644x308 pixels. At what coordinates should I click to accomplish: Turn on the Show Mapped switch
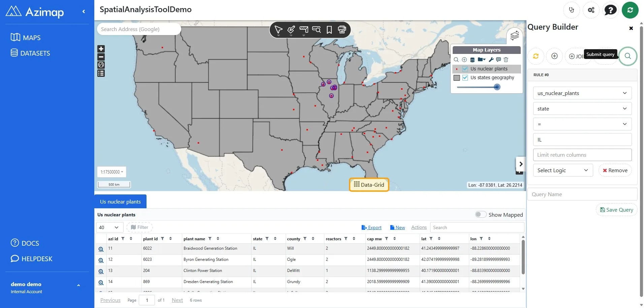[480, 215]
